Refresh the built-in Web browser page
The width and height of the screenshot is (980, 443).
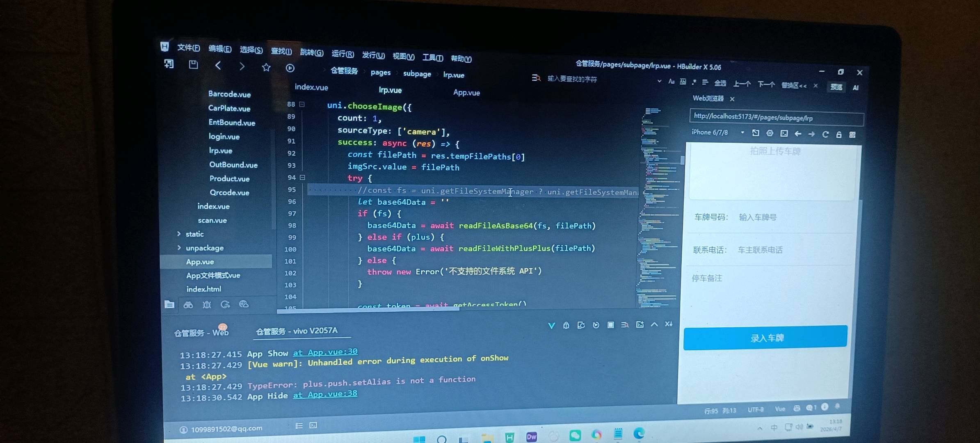coord(825,135)
